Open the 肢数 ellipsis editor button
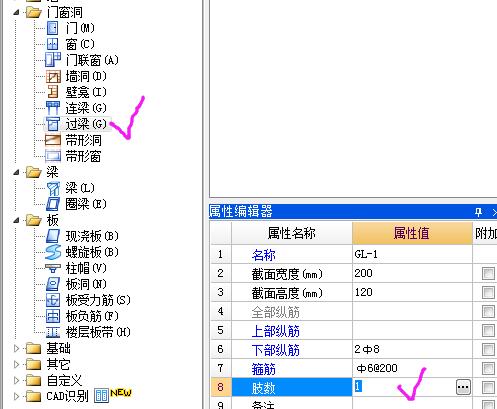The width and height of the screenshot is (497, 409). point(463,387)
